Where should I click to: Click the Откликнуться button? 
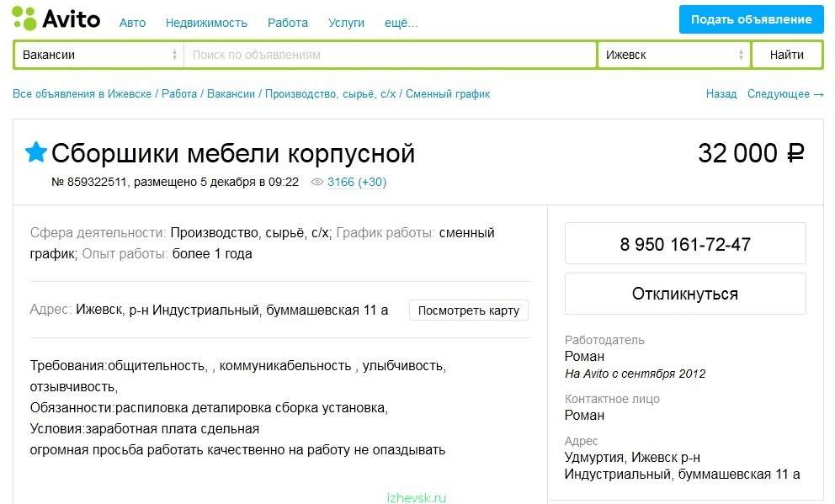[685, 294]
